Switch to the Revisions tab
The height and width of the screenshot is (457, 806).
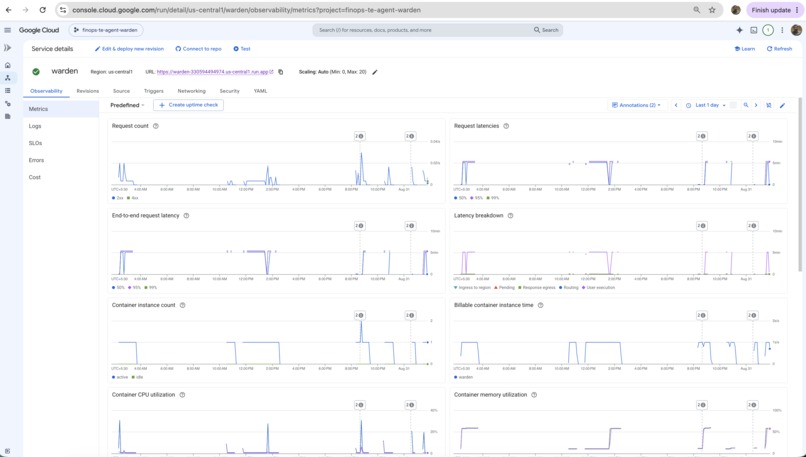pos(87,91)
